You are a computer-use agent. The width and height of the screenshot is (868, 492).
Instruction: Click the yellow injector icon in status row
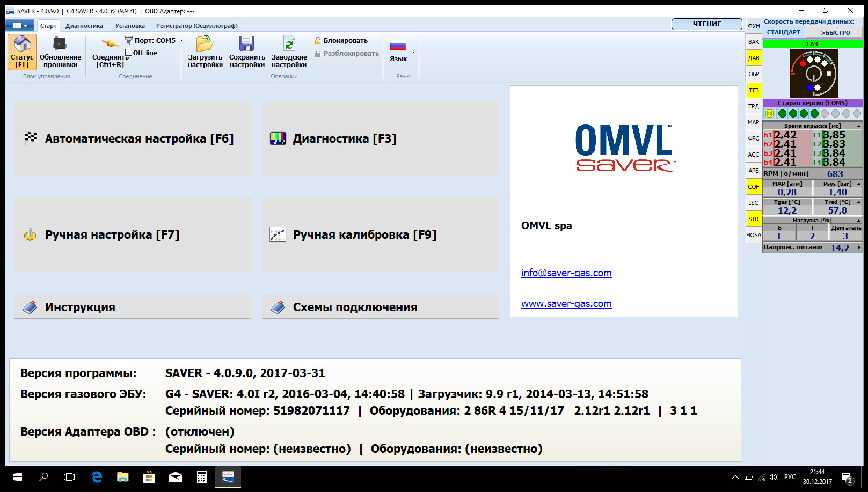(769, 114)
